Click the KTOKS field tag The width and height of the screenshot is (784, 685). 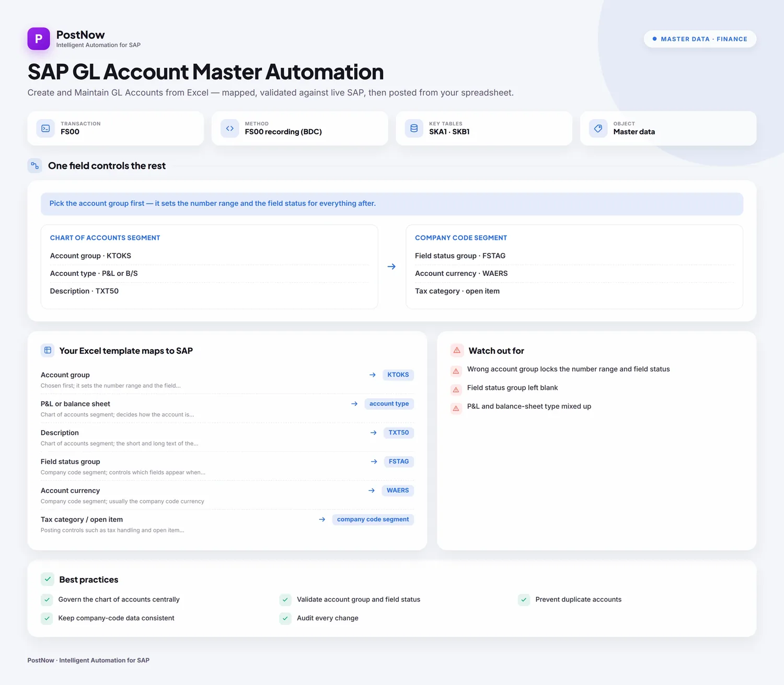(398, 375)
